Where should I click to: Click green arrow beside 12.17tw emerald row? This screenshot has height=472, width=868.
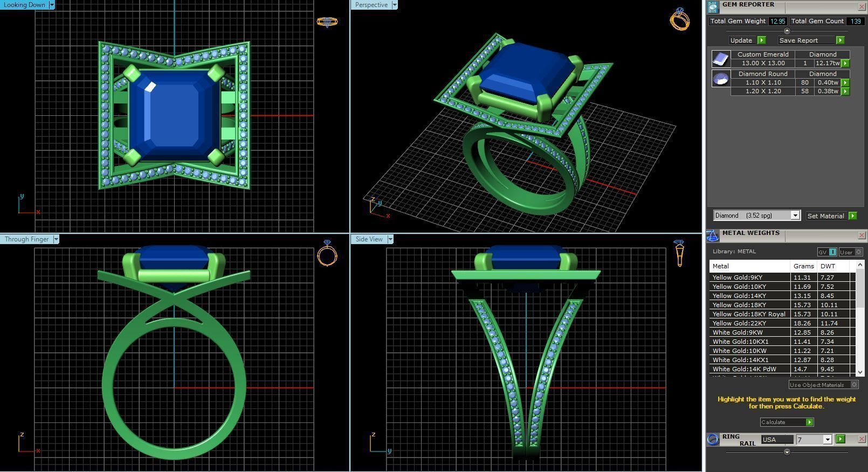coord(845,64)
